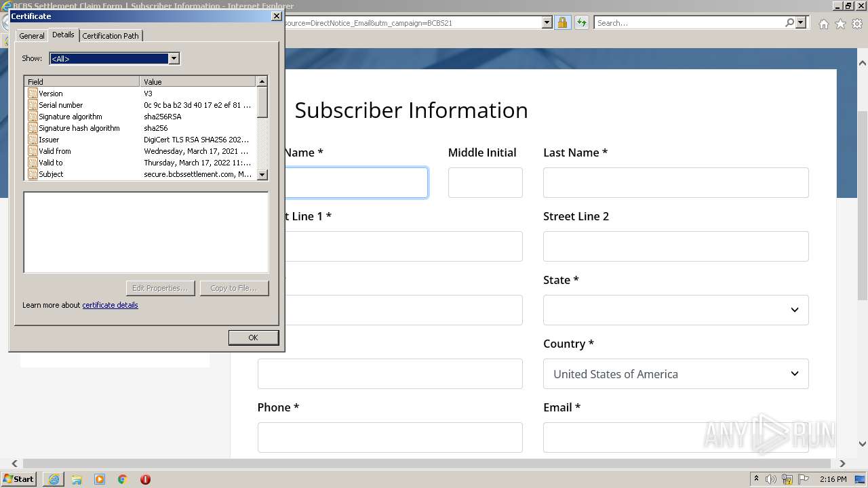The width and height of the screenshot is (868, 488).
Task: Click the volume speaker tray icon
Action: (771, 479)
